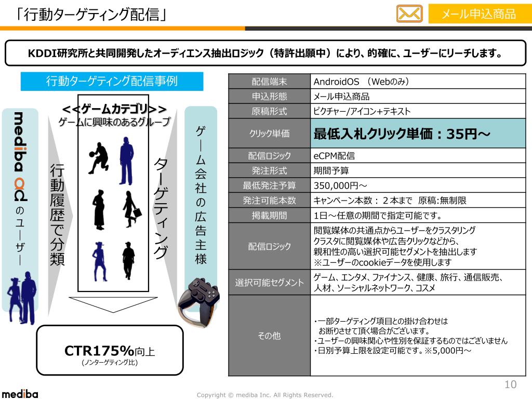Click the vertical ゲーム会社の広告主様 text
This screenshot has height=399, width=532.
pyautogui.click(x=201, y=195)
